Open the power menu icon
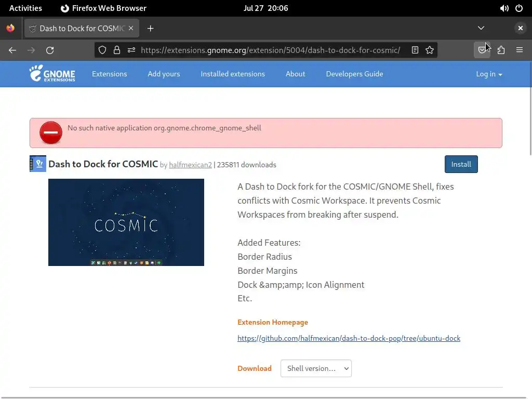Viewport: 532px width, 399px height. (x=519, y=8)
